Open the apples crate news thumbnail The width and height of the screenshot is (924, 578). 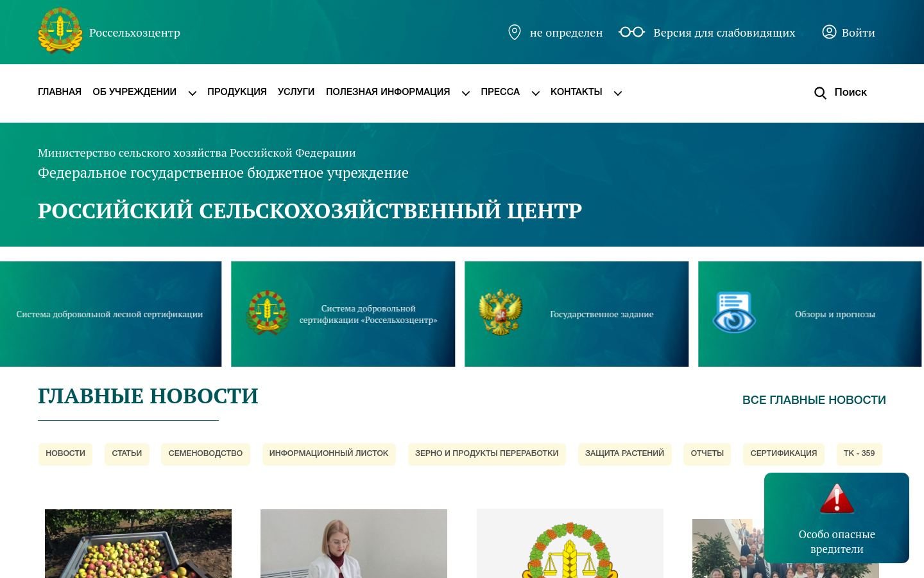coord(138,543)
